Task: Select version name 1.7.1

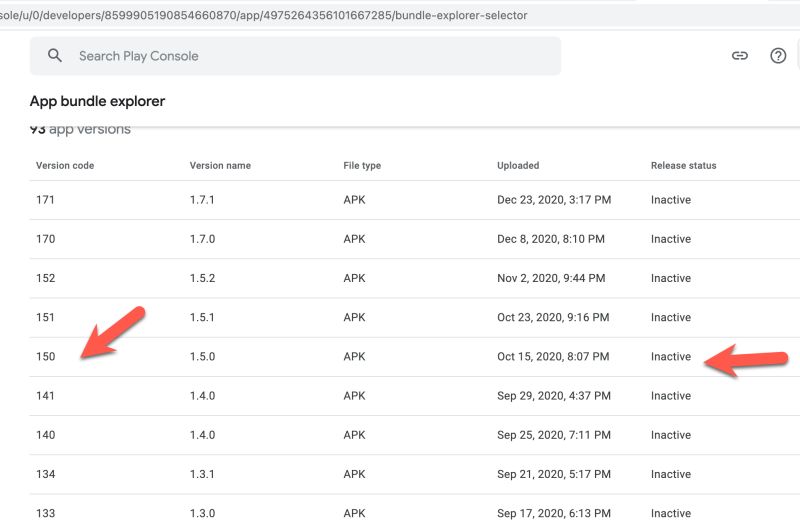Action: [x=202, y=200]
